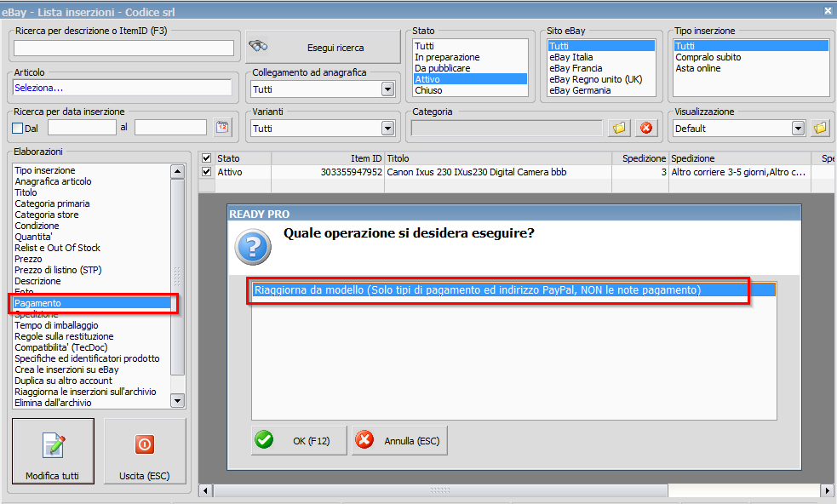Image resolution: width=837 pixels, height=504 pixels.
Task: Select eBay Francia site
Action: pos(601,68)
